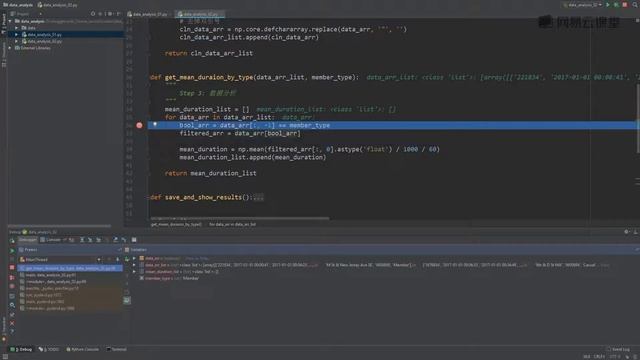Expand the mean_duration_list variable in Variables
This screenshot has height=360, width=640.
coord(134,271)
